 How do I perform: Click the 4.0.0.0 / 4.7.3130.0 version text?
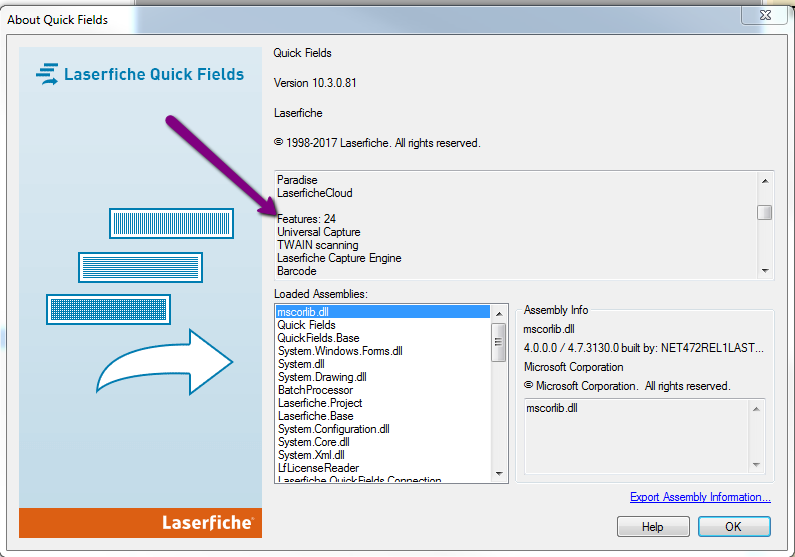tap(643, 348)
